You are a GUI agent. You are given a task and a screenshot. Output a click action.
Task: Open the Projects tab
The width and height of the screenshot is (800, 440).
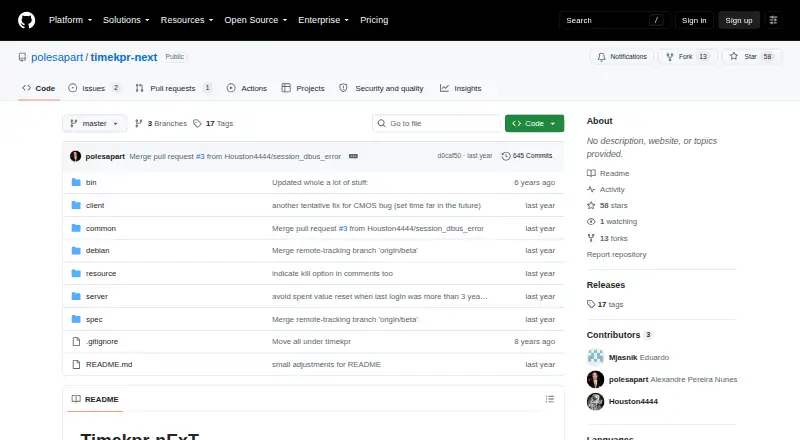303,88
